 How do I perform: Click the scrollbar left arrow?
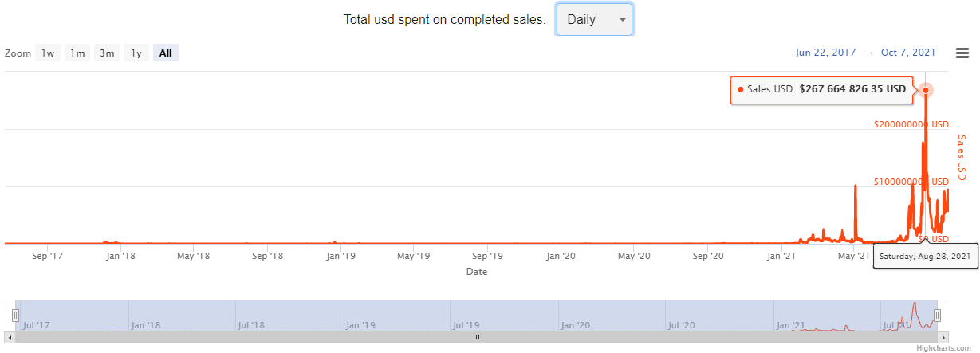[x=10, y=337]
